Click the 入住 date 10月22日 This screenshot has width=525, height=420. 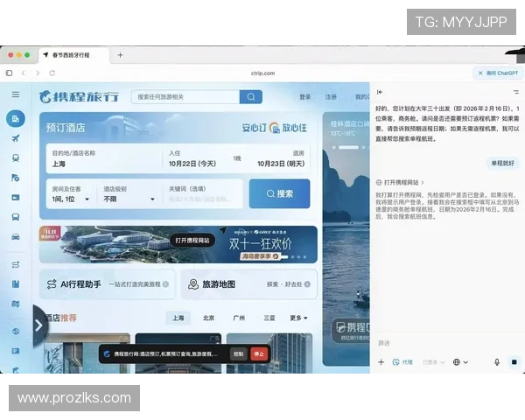(x=192, y=164)
